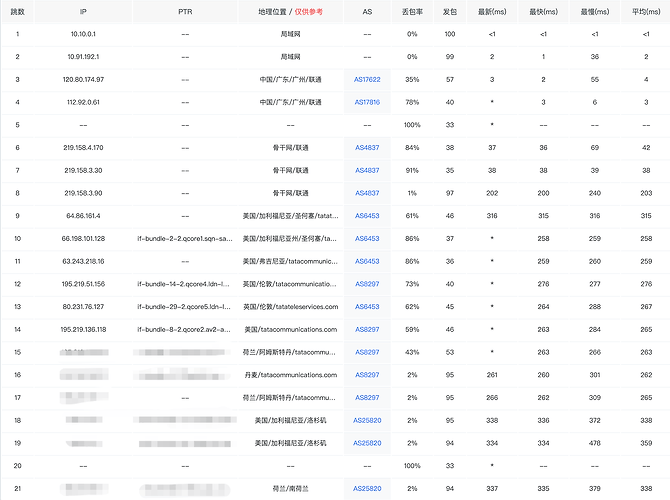Click the 平均(ms) column header

[646, 12]
